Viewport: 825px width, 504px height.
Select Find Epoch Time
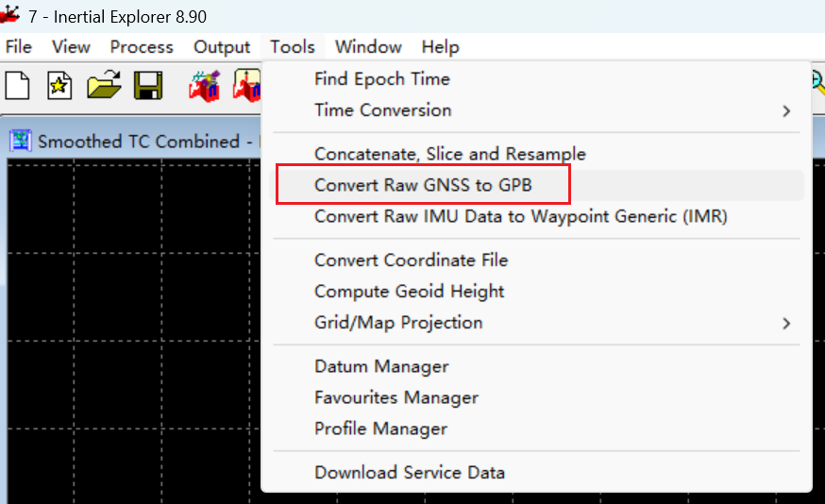[537, 79]
